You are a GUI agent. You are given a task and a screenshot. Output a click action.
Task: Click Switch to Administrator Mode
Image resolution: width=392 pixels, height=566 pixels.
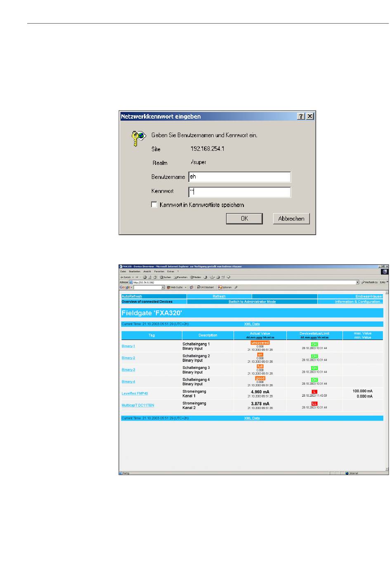[252, 302]
